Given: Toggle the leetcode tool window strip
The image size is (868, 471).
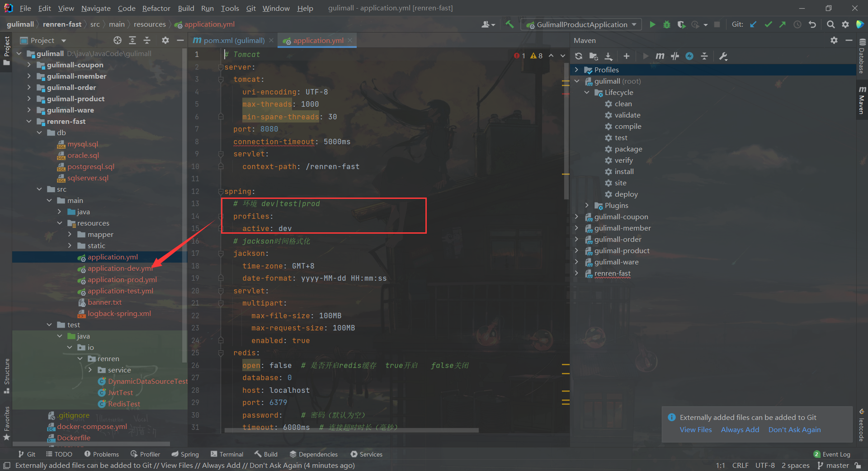Looking at the screenshot, I should coord(862,425).
